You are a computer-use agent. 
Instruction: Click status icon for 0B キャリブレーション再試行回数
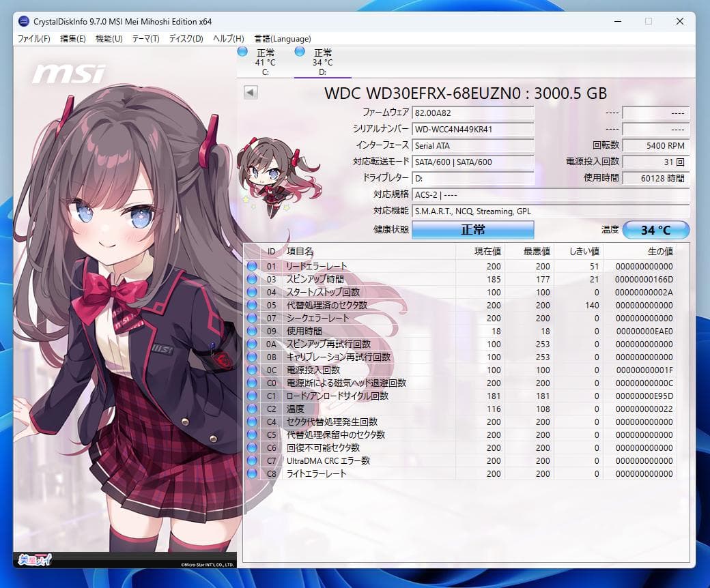(x=252, y=357)
